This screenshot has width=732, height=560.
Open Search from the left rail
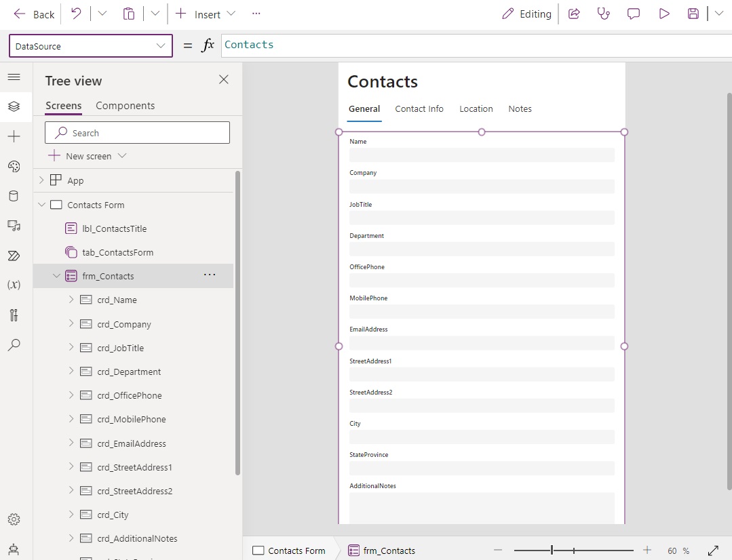coord(14,345)
